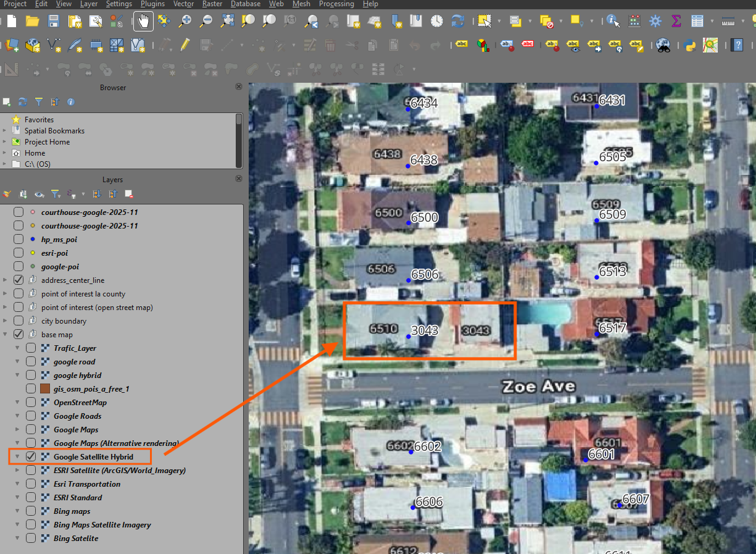
Task: Open the Python console
Action: 689,45
